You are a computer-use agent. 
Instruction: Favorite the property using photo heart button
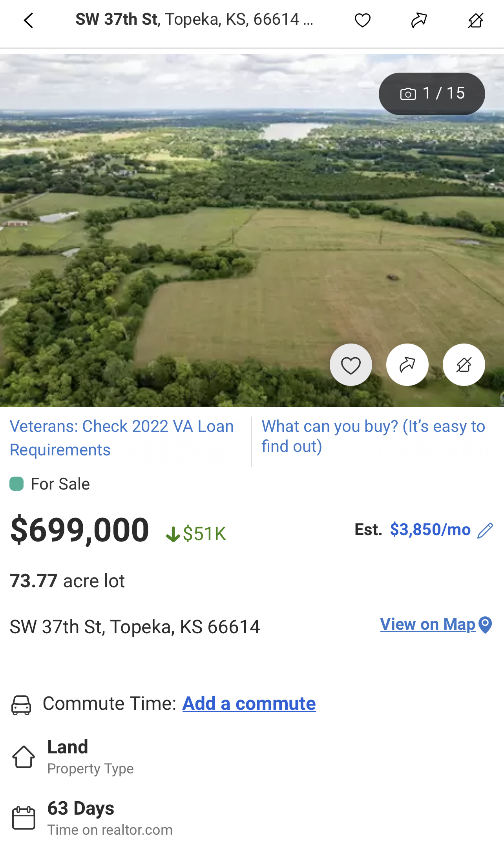(351, 365)
